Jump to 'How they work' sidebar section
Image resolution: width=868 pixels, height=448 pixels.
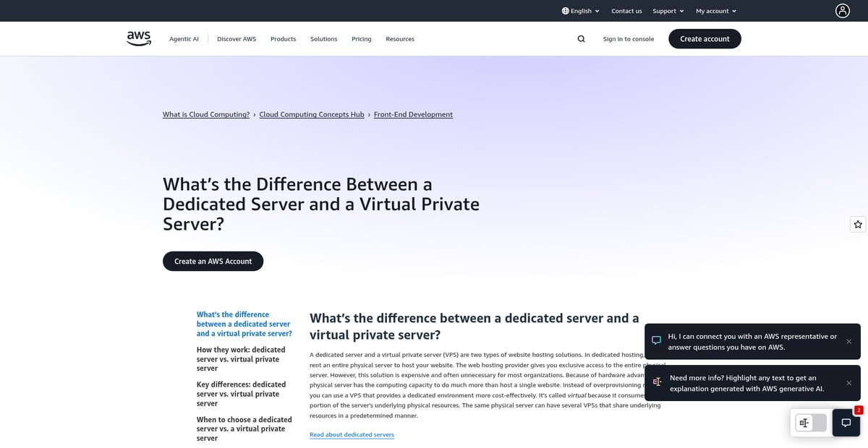241,359
